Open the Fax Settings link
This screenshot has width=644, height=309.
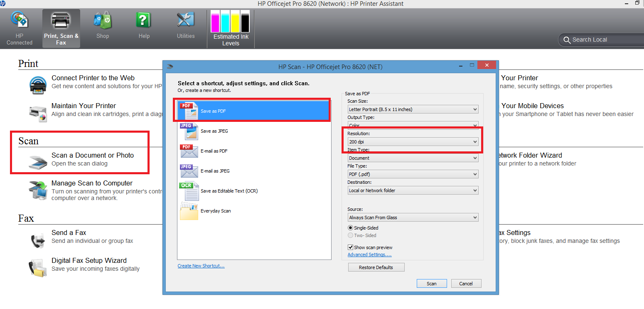point(515,232)
